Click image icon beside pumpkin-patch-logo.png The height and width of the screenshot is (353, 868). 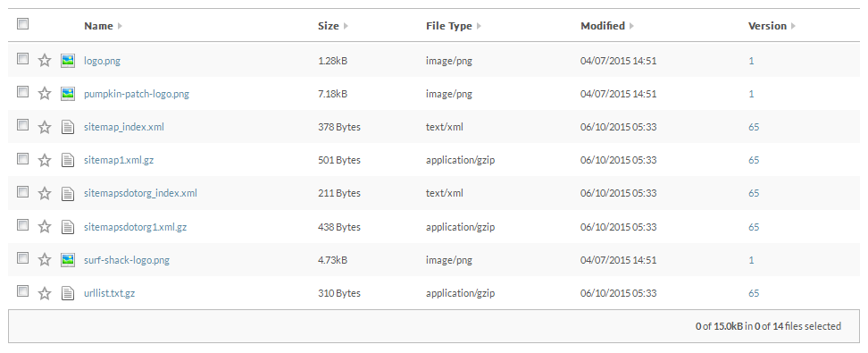pos(68,94)
